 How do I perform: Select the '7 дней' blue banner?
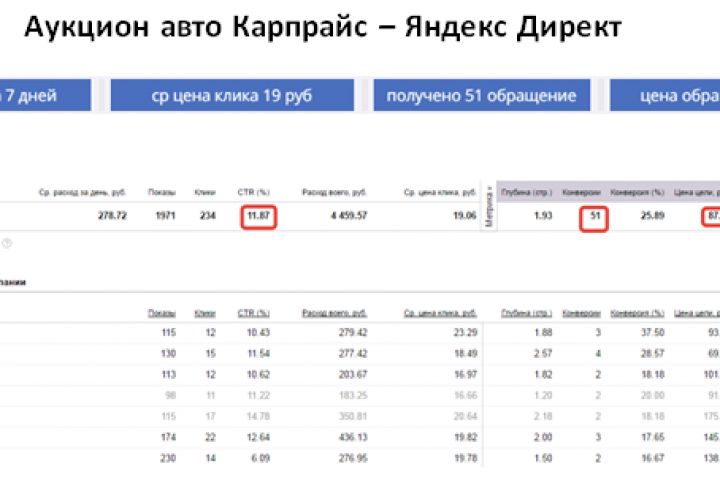point(45,95)
